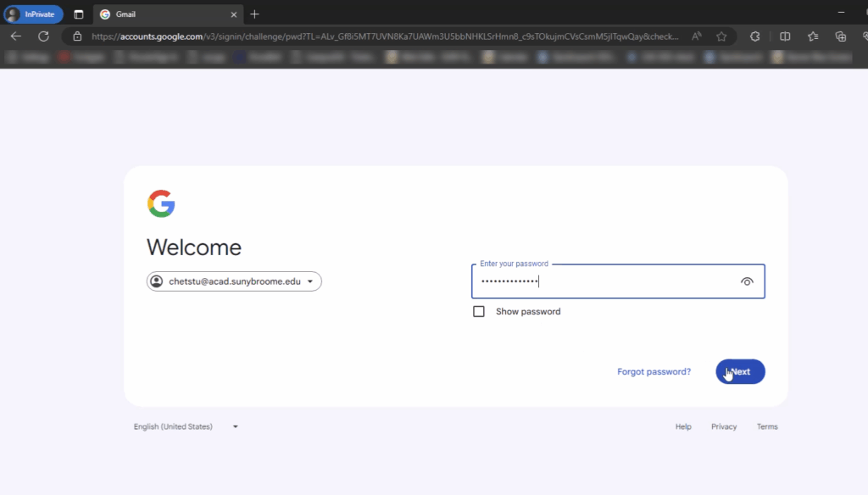Viewport: 868px width, 495px height.
Task: Enable the Show password checkbox
Action: (x=479, y=312)
